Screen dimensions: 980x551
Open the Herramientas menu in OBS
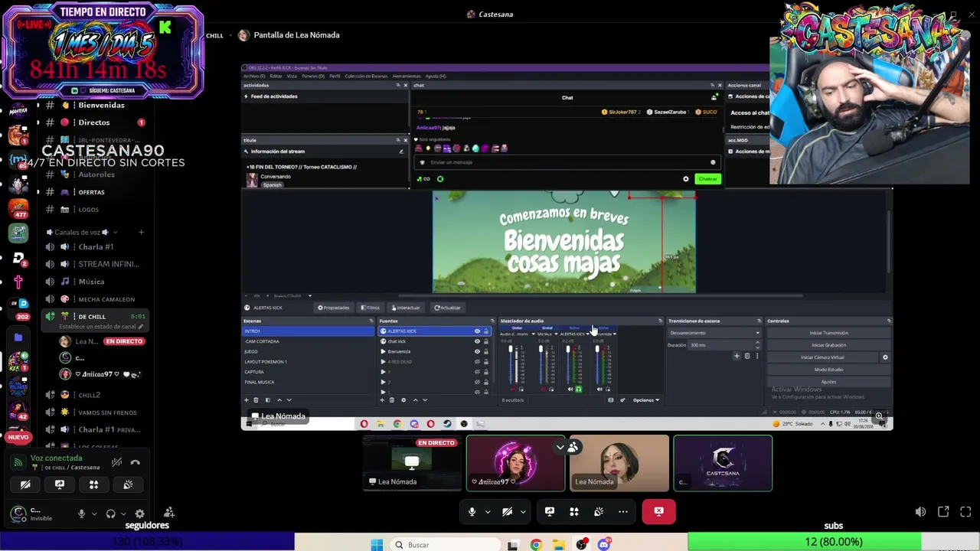pyautogui.click(x=406, y=77)
